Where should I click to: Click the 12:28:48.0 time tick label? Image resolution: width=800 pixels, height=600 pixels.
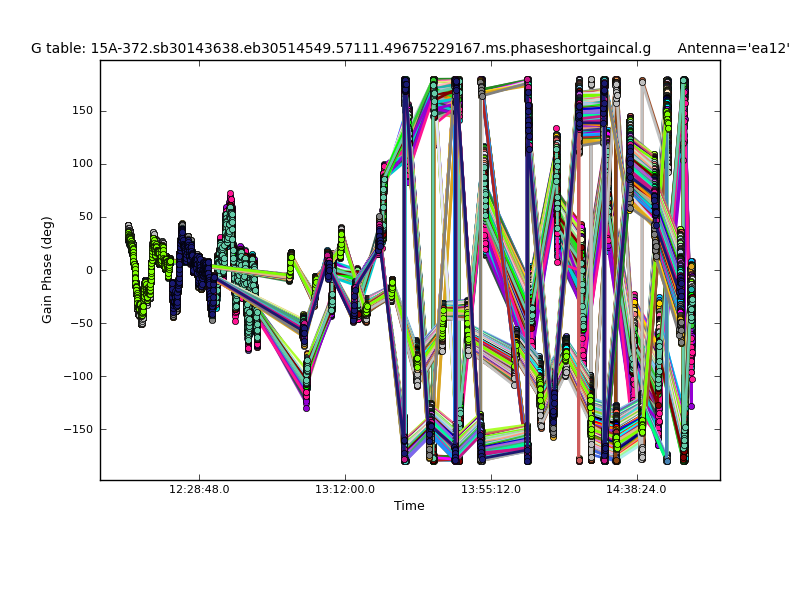pyautogui.click(x=198, y=490)
